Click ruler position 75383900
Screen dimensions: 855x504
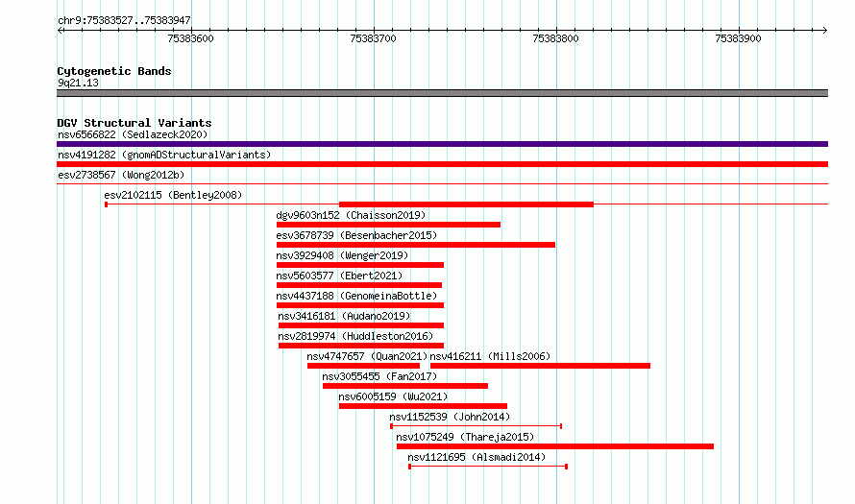point(739,38)
